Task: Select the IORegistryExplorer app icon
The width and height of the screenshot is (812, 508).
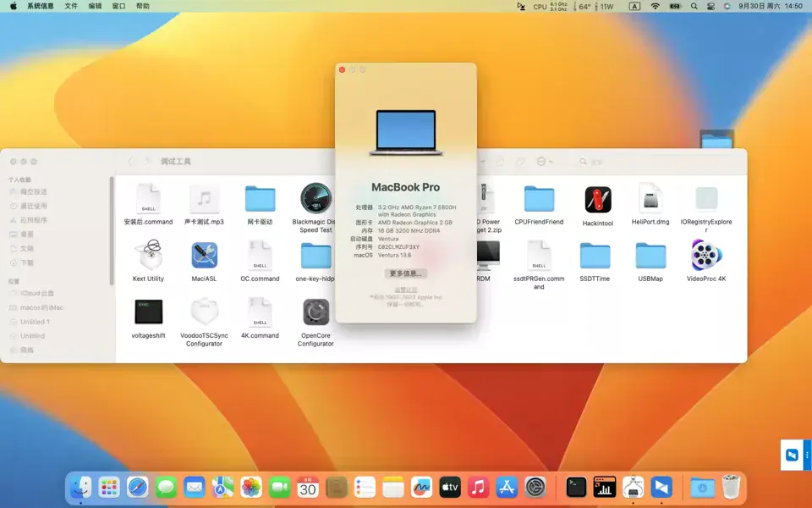Action: (706, 198)
